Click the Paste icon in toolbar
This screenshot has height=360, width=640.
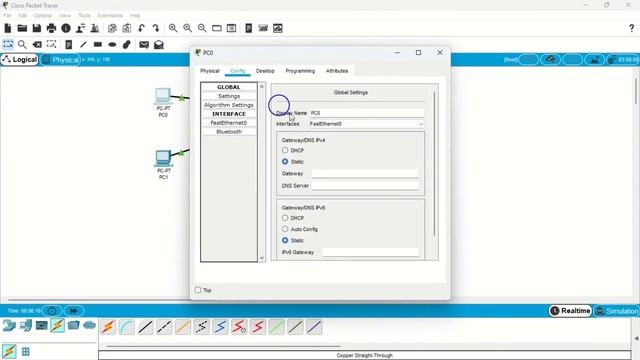click(127, 28)
